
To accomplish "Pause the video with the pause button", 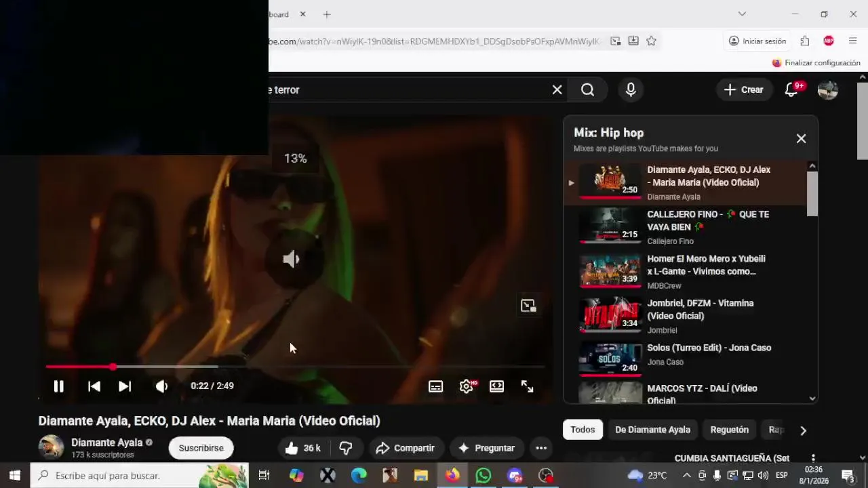I will (x=59, y=386).
